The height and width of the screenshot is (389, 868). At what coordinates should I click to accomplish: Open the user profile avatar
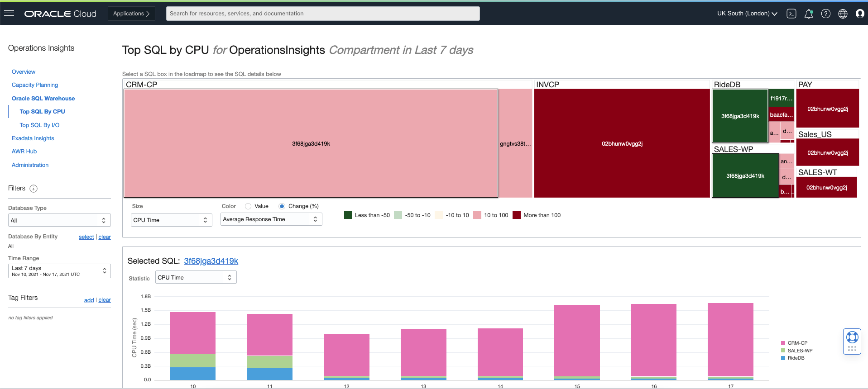(x=860, y=14)
